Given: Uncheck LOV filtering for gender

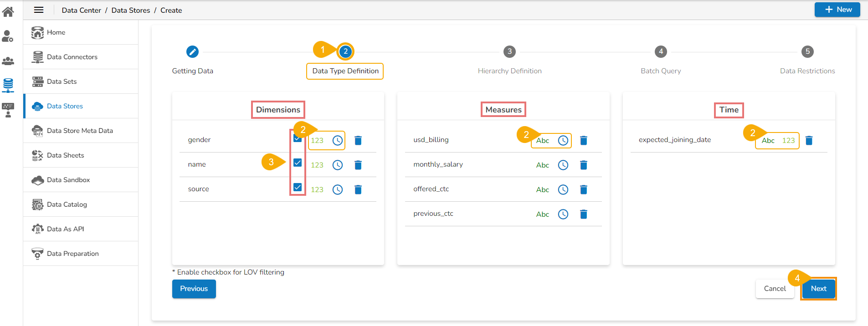Looking at the screenshot, I should (298, 138).
